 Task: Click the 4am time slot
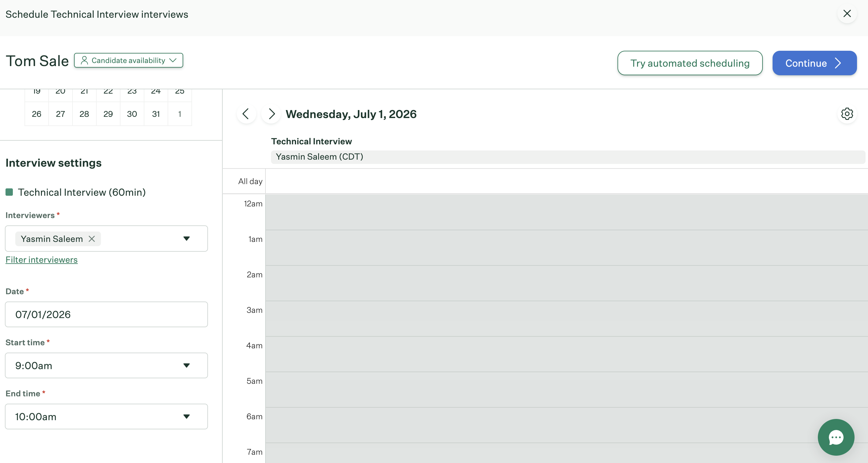coord(566,354)
